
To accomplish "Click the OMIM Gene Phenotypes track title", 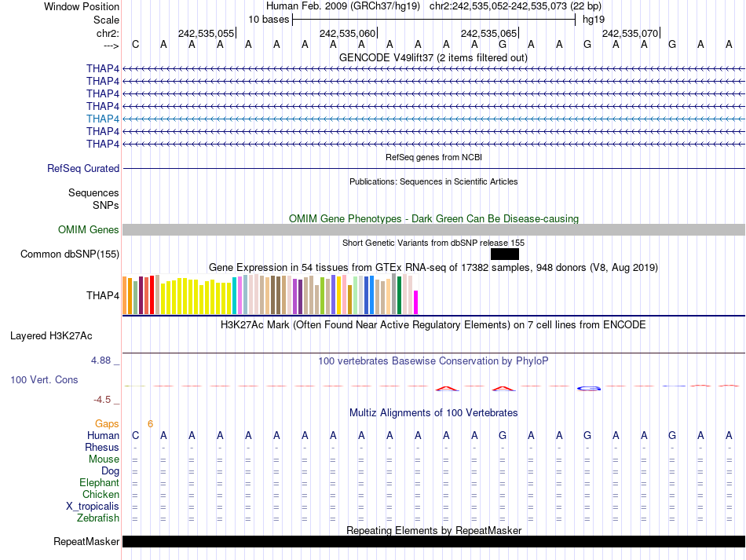I will point(433,218).
